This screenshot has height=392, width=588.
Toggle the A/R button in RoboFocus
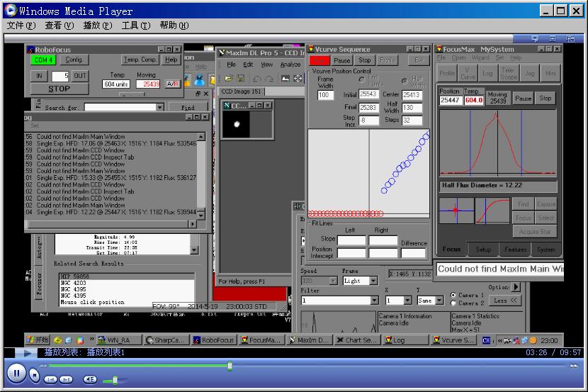[x=172, y=84]
